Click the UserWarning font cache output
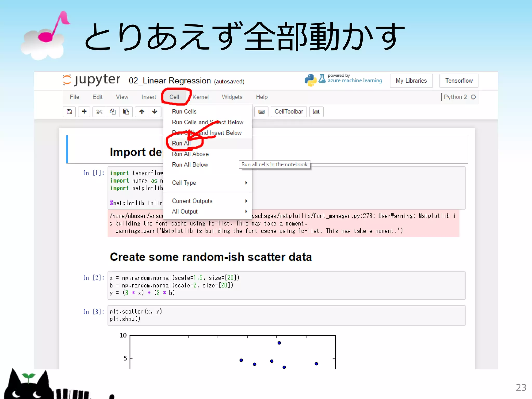Image resolution: width=532 pixels, height=399 pixels. 283,223
